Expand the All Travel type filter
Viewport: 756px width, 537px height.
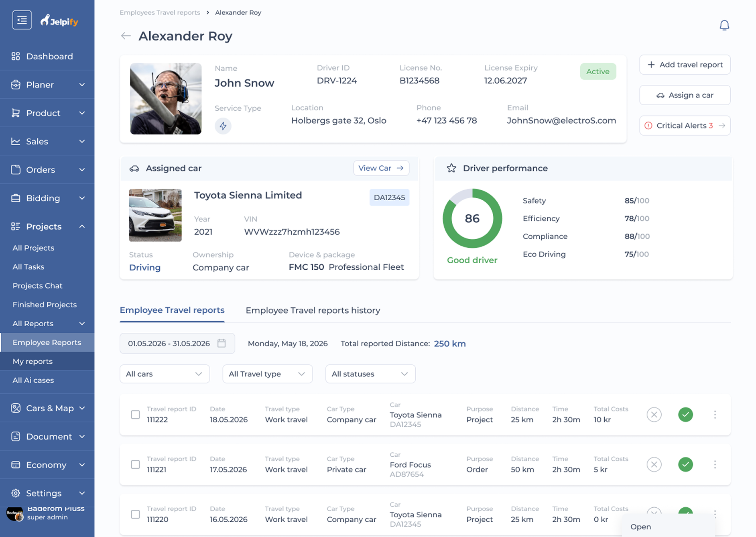tap(267, 374)
